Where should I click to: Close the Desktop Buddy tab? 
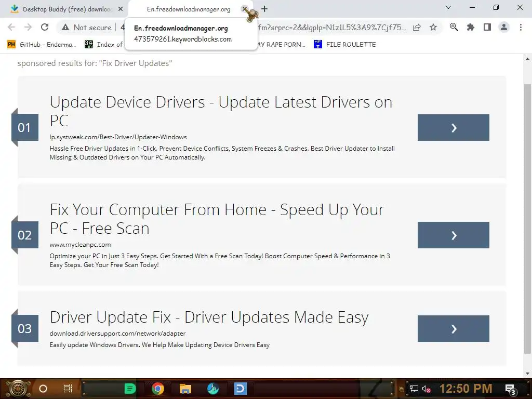click(121, 9)
